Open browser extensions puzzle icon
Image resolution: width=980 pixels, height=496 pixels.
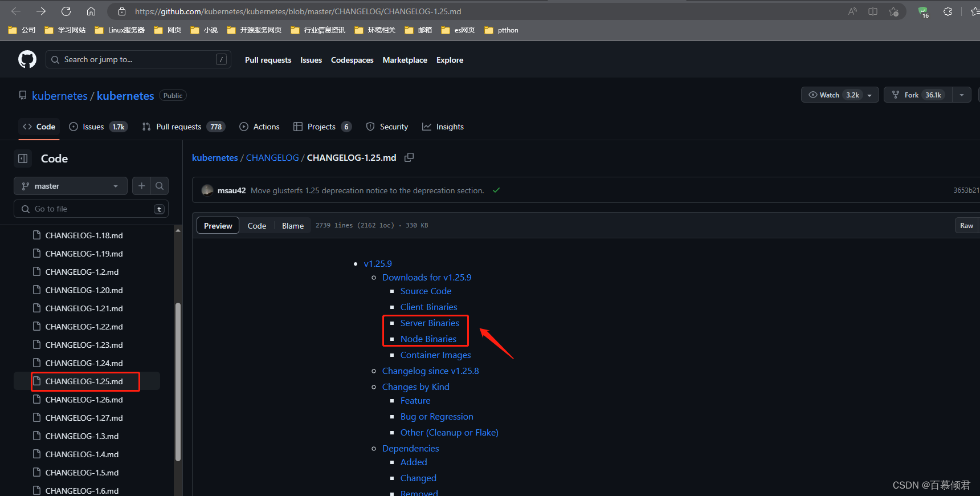click(x=948, y=11)
